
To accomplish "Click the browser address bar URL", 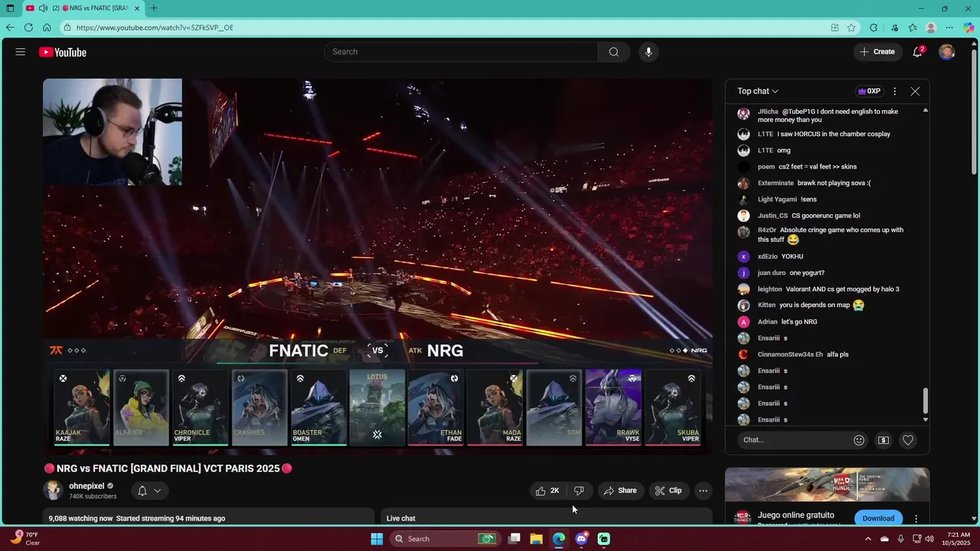I will click(155, 28).
